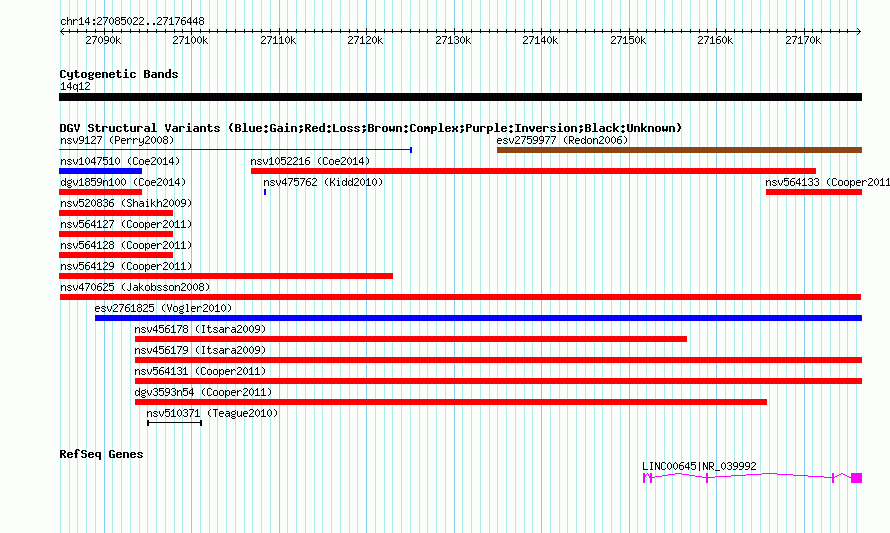Open nsv475762 (Kidd2010) variant label

323,182
